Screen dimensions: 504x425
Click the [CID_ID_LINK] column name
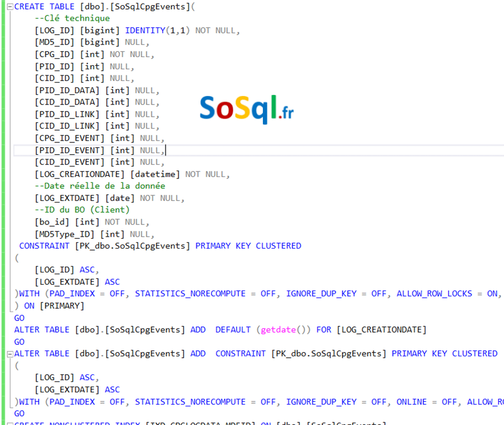(67, 126)
